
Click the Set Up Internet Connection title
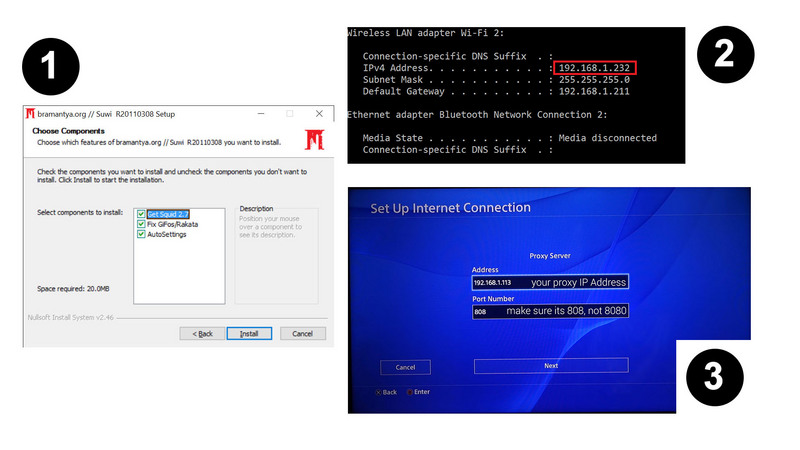click(x=451, y=208)
